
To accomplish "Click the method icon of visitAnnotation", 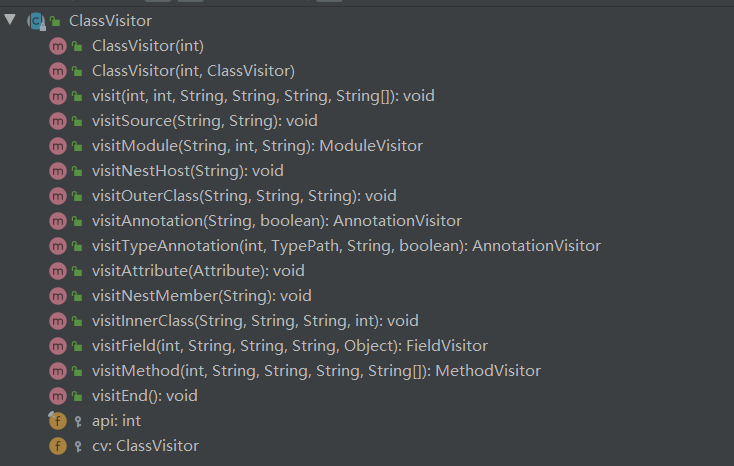I will (57, 221).
